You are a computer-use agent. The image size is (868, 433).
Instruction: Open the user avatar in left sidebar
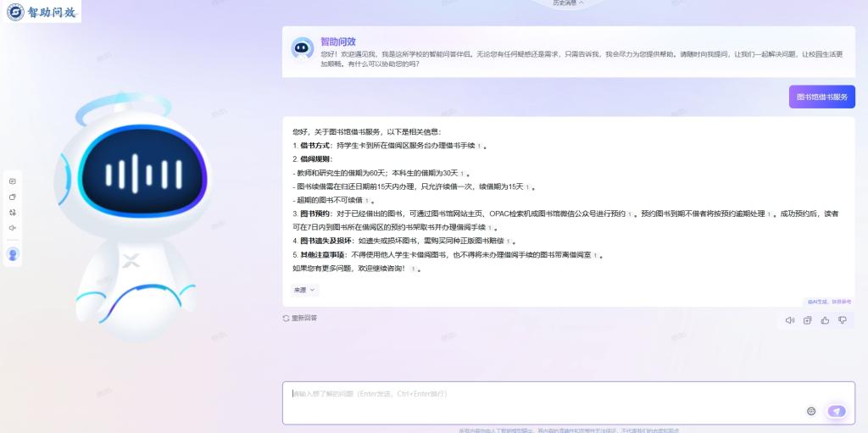tap(13, 254)
